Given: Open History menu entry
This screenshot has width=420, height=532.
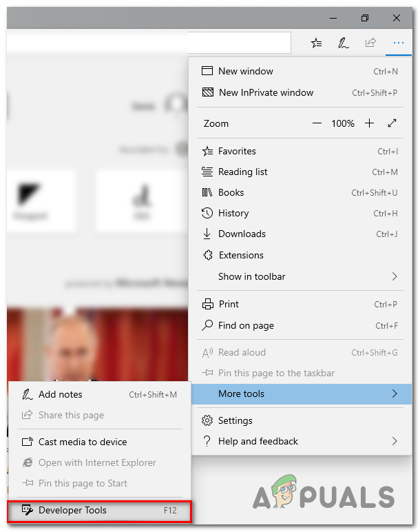Looking at the screenshot, I should 300,213.
